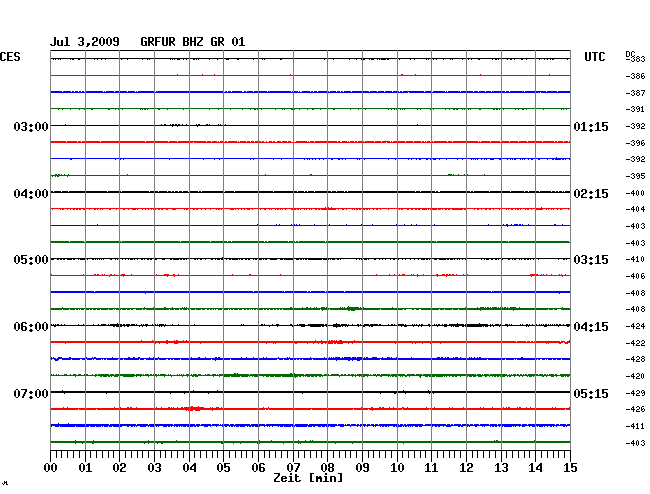
Task: Click the DC offset value "-387"
Action: pos(635,93)
